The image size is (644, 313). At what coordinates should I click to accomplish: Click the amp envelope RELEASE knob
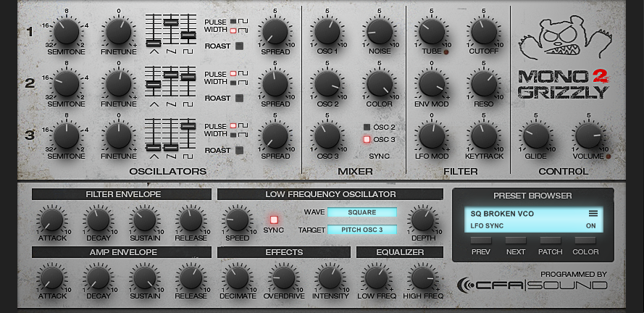[x=191, y=277]
